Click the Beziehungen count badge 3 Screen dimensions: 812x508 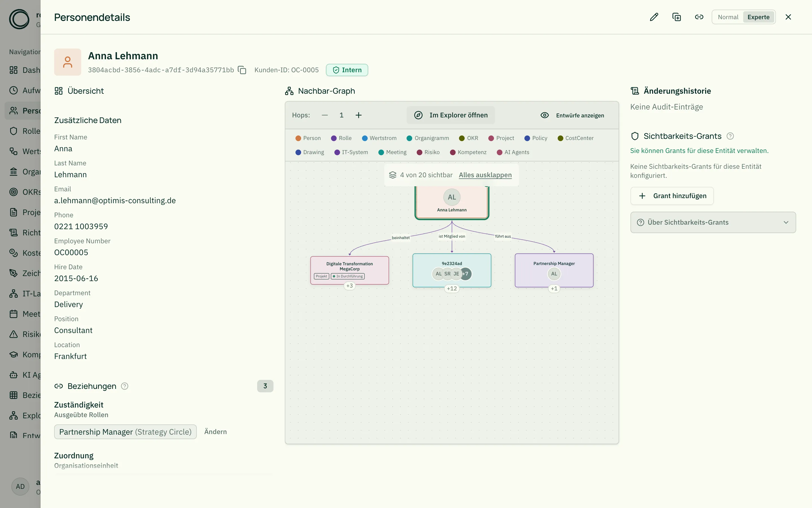(265, 386)
